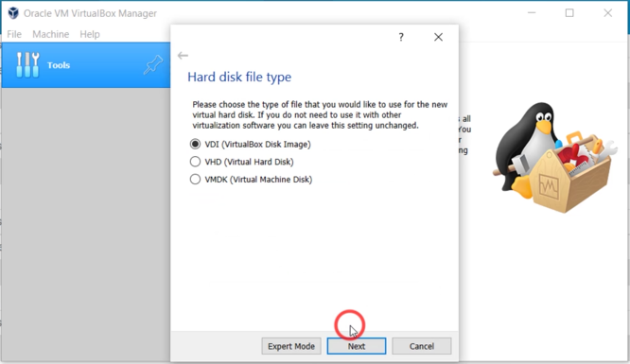
Task: Click the penguin toolbox welcome image
Action: point(554,157)
